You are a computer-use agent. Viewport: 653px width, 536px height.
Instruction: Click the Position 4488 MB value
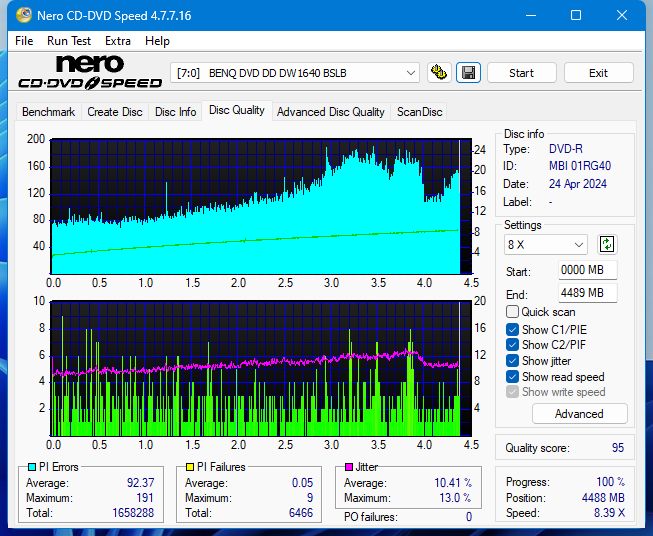click(x=603, y=497)
